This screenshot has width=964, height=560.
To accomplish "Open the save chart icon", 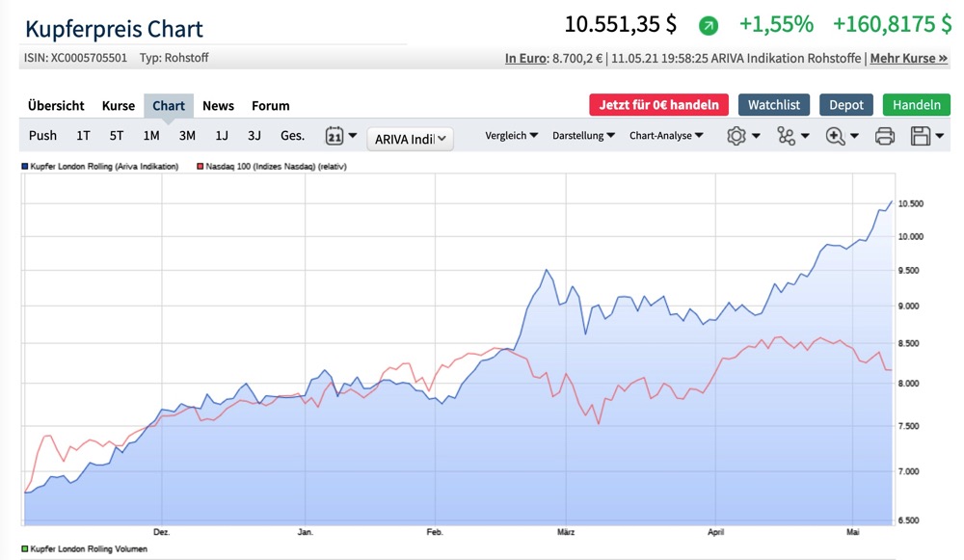I will click(x=919, y=136).
